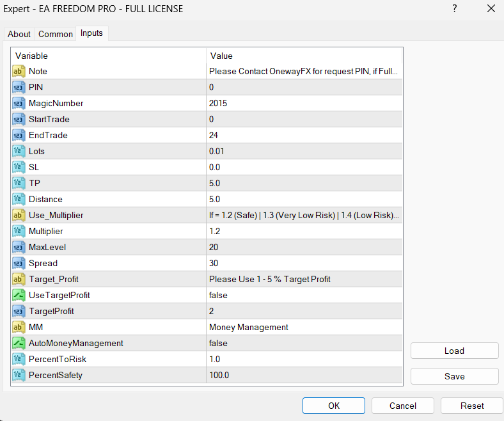Edit the TP value 5.0
The image size is (504, 421).
tap(304, 184)
